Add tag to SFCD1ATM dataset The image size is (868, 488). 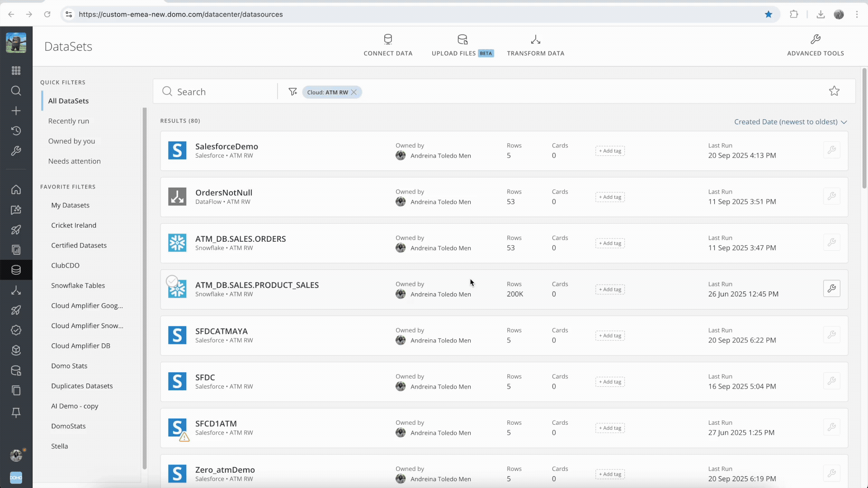(x=610, y=428)
